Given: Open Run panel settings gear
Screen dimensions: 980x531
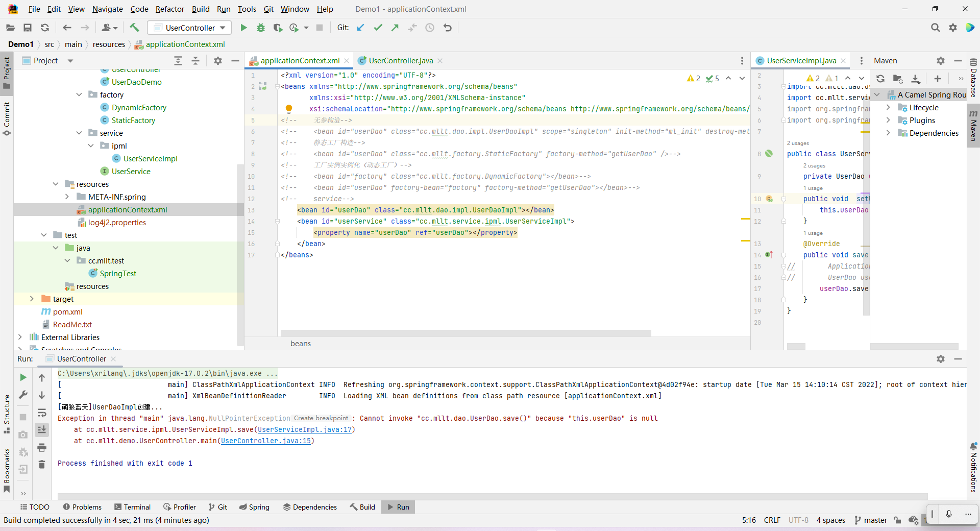Looking at the screenshot, I should 941,359.
